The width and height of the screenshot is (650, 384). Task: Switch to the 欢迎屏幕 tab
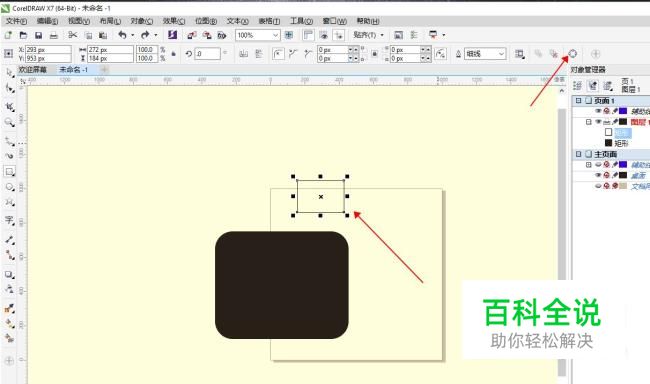(x=33, y=70)
